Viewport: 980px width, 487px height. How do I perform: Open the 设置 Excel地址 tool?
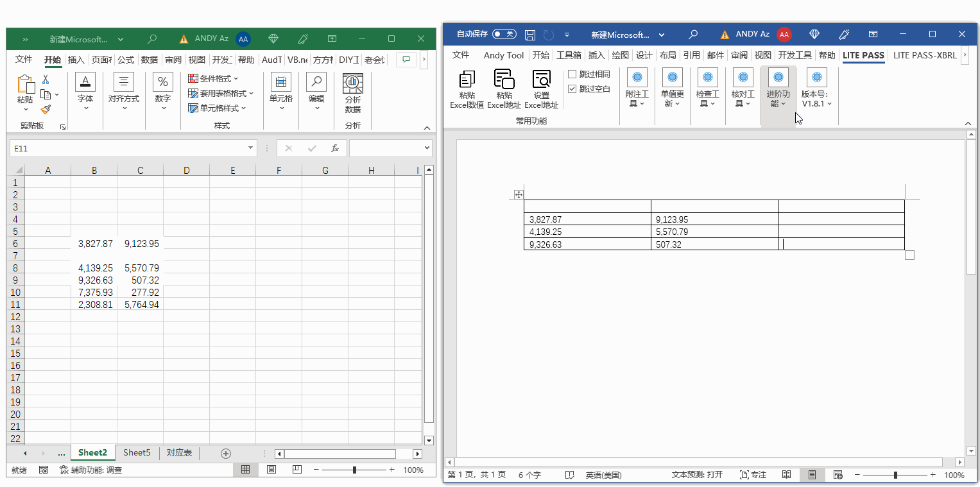click(541, 80)
